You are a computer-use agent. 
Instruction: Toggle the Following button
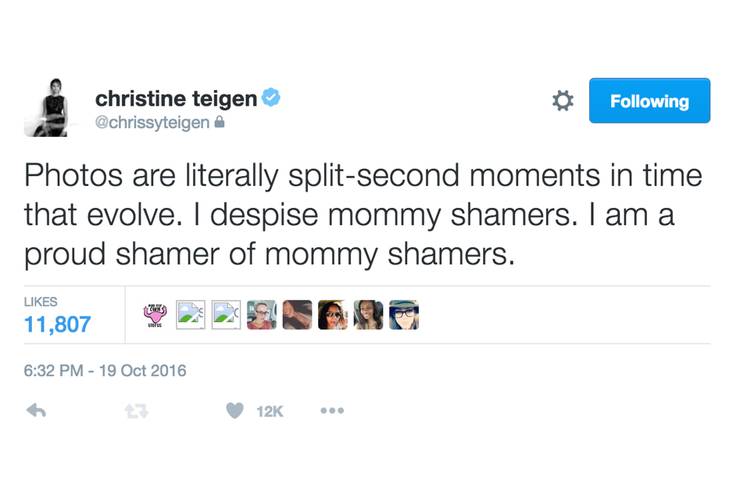(649, 101)
